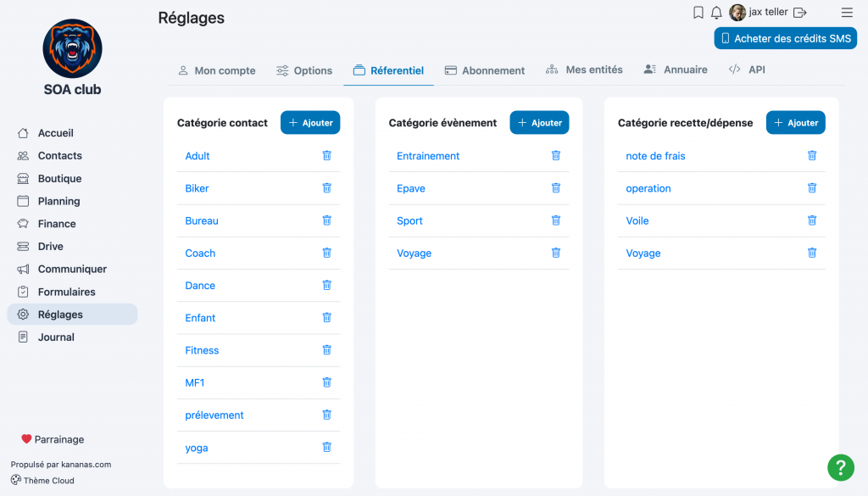868x496 pixels.
Task: Add a new Catégorie contact
Action: coord(310,122)
